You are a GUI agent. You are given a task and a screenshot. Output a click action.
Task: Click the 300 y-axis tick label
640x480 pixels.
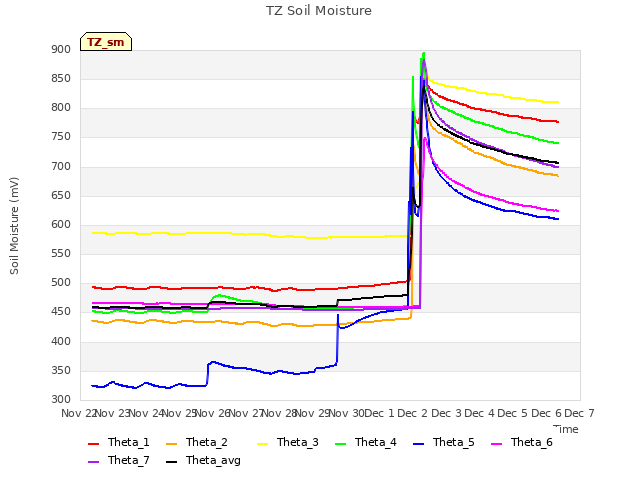[61, 400]
